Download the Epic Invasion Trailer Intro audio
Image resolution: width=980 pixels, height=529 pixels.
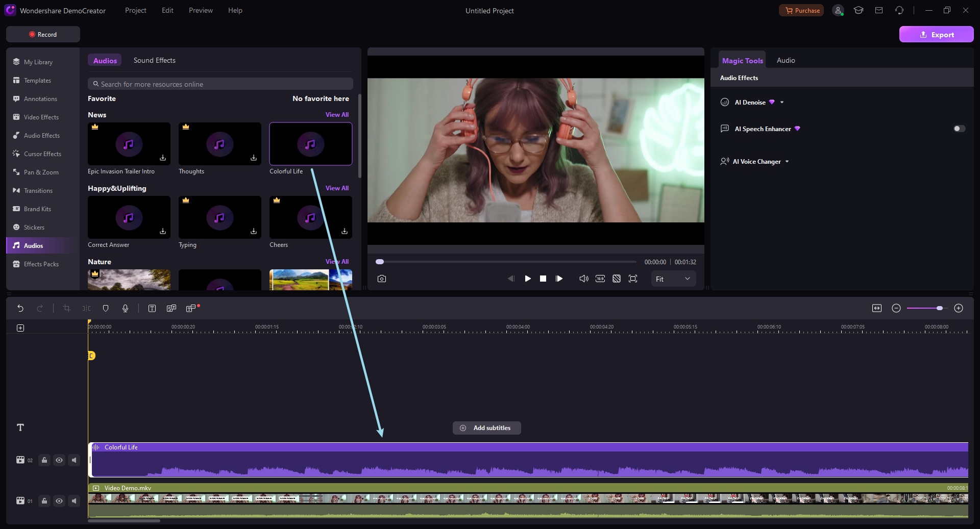163,158
